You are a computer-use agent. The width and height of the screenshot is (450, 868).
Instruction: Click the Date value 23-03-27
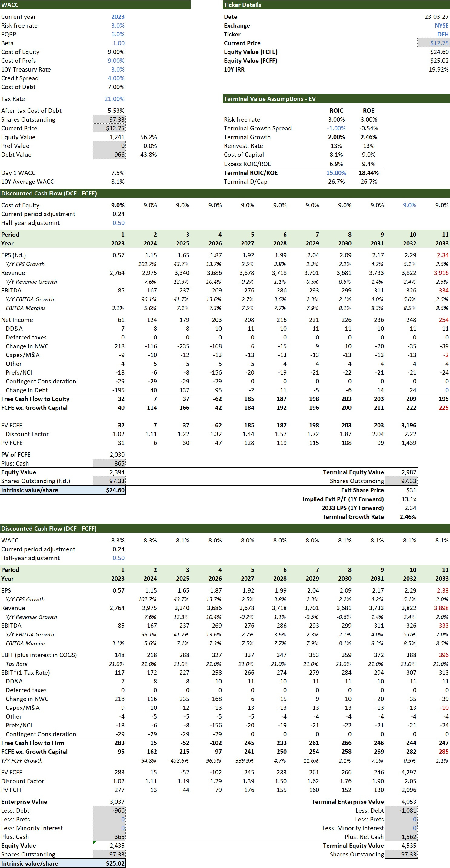(437, 16)
